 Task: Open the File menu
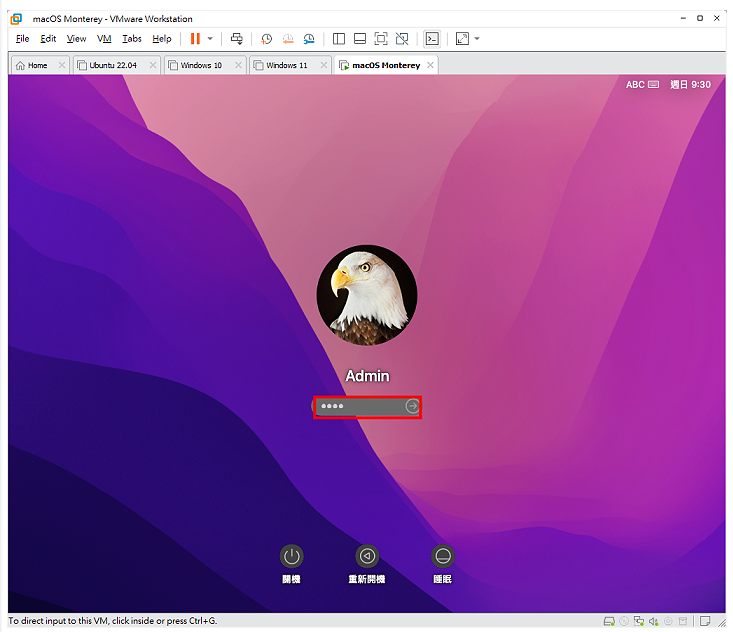coord(22,39)
